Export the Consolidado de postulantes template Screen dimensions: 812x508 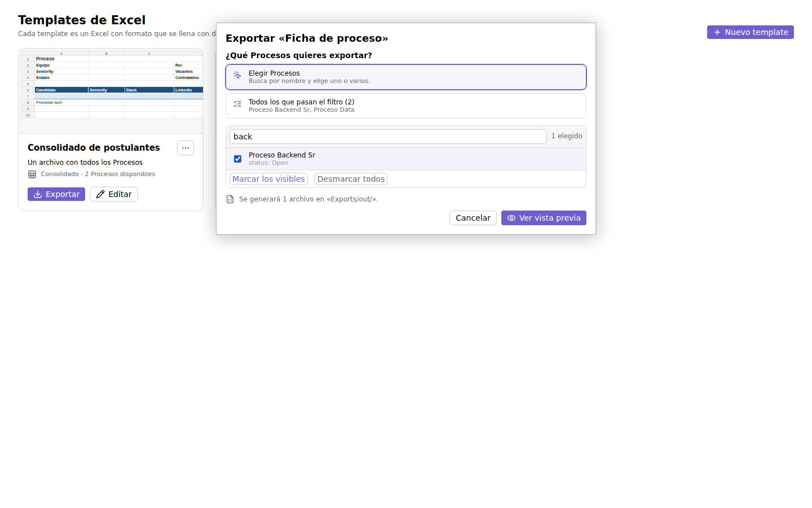tap(56, 194)
